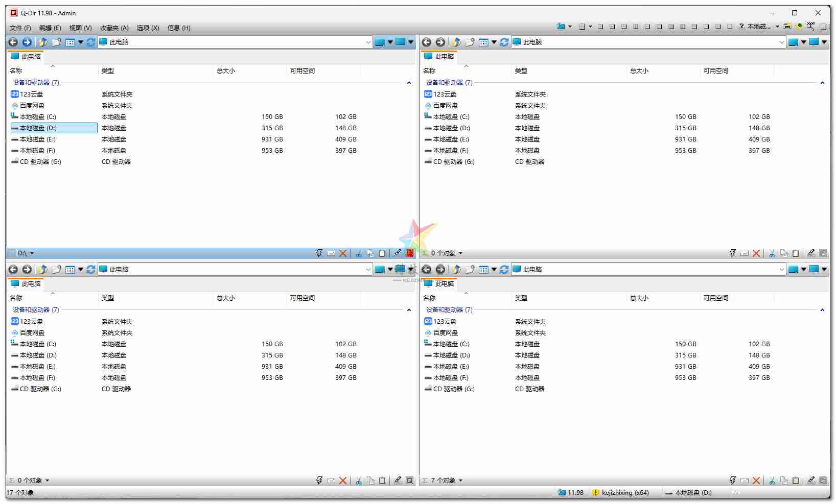The width and height of the screenshot is (836, 504).
Task: Collapse the 设备和驱动器 group in top-left pane
Action: 409,82
